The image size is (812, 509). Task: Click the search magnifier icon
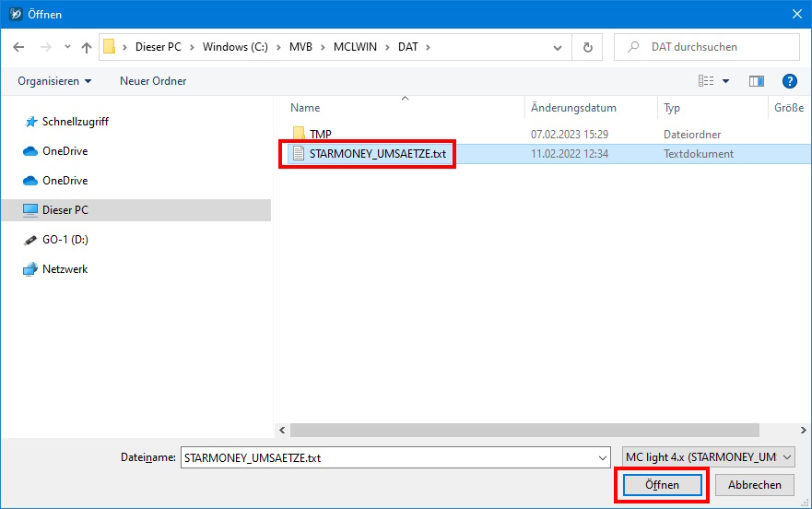click(x=633, y=47)
